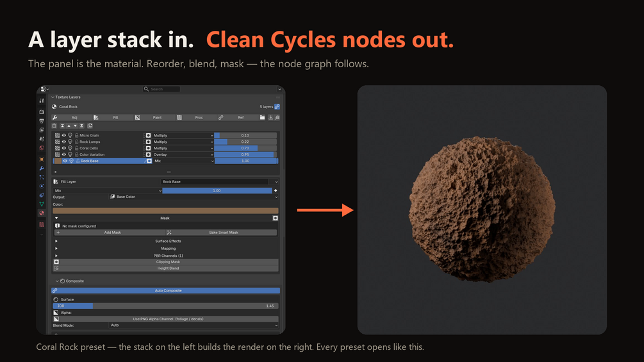Delete the selected layer with trash icon

point(54,126)
